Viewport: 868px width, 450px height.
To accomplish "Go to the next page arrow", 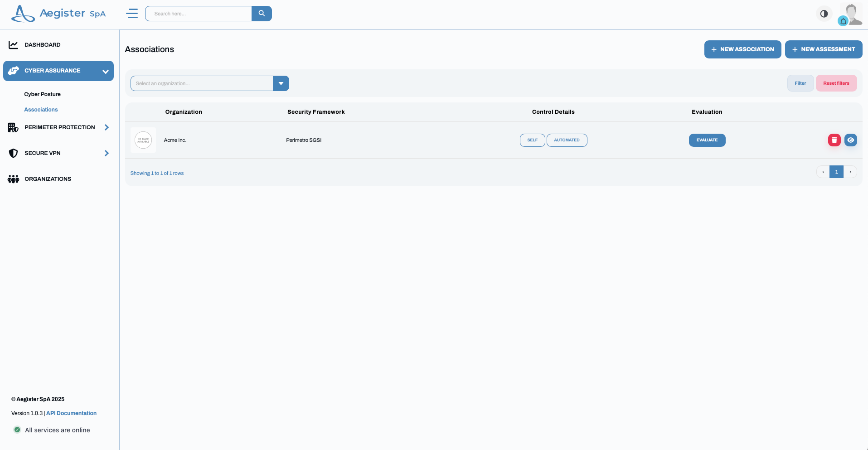I will 850,172.
